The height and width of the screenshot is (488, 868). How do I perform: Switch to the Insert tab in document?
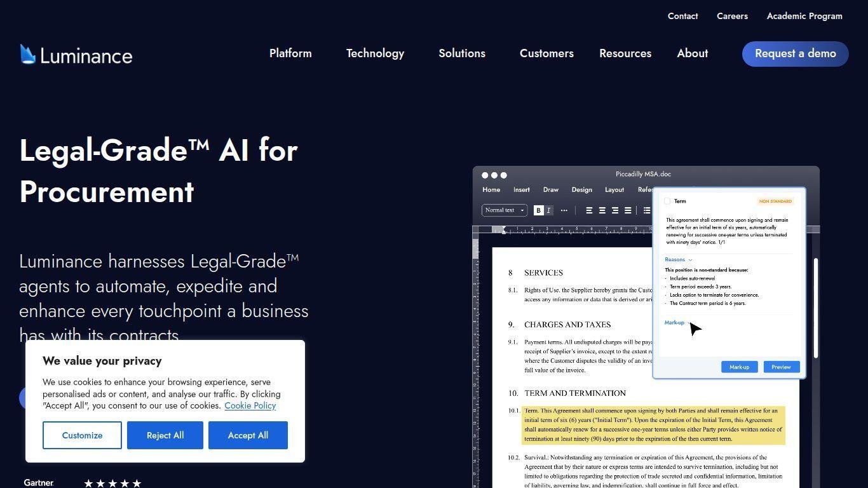[521, 190]
